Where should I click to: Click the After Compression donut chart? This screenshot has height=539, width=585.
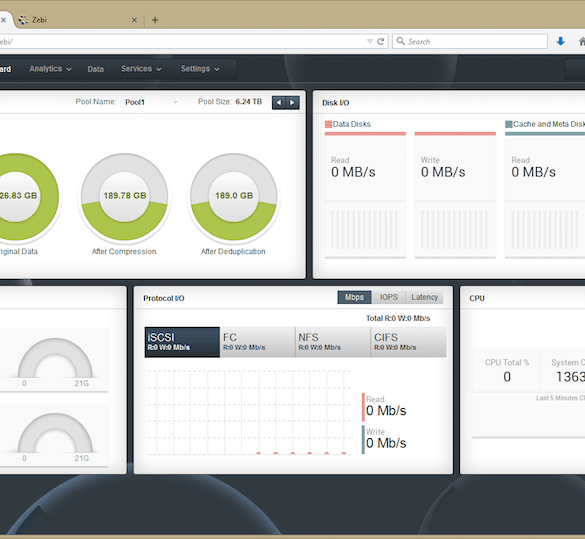click(125, 197)
